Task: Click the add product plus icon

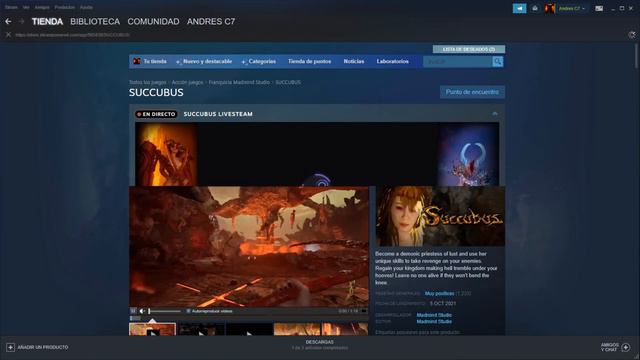Action: click(x=11, y=347)
